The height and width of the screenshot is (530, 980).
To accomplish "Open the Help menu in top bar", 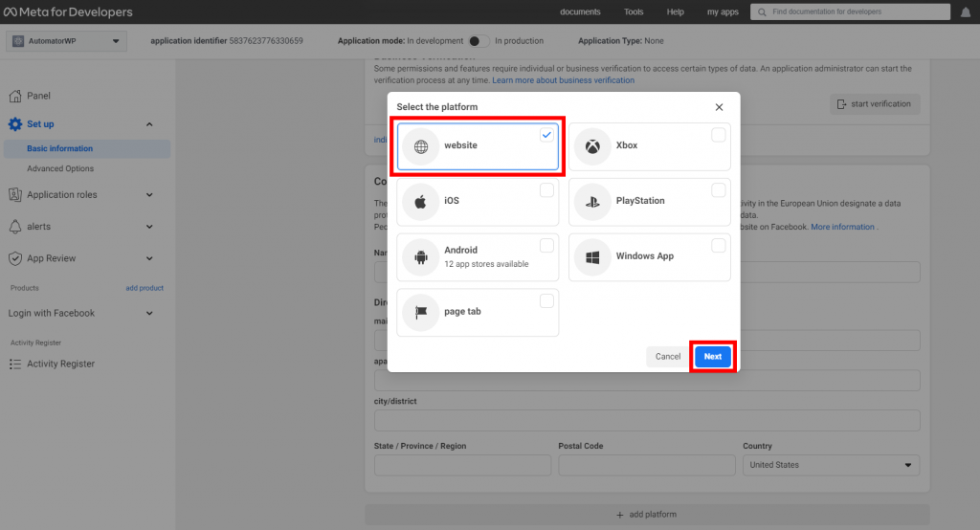I will coord(675,11).
